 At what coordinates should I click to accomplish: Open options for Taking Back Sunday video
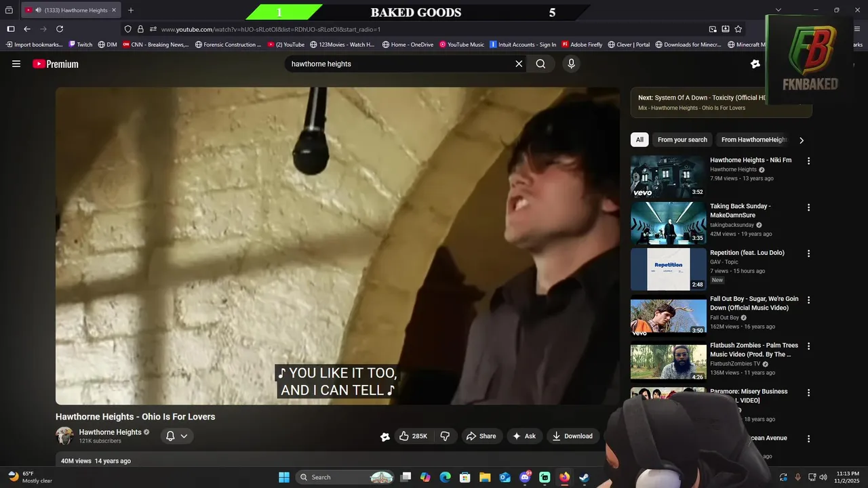coord(808,207)
